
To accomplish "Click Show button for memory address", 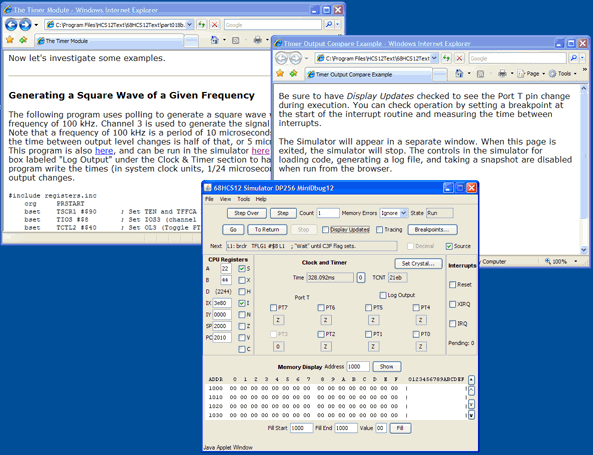I will pos(387,366).
